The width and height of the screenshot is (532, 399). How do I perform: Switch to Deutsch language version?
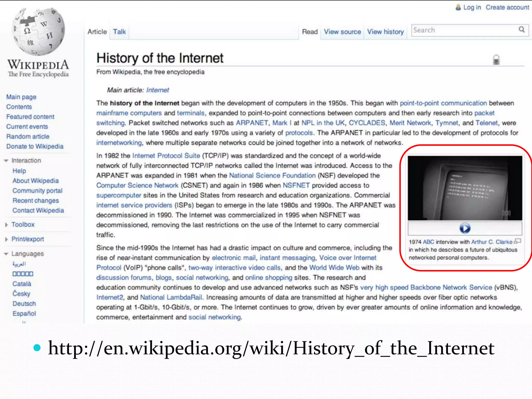pyautogui.click(x=24, y=303)
